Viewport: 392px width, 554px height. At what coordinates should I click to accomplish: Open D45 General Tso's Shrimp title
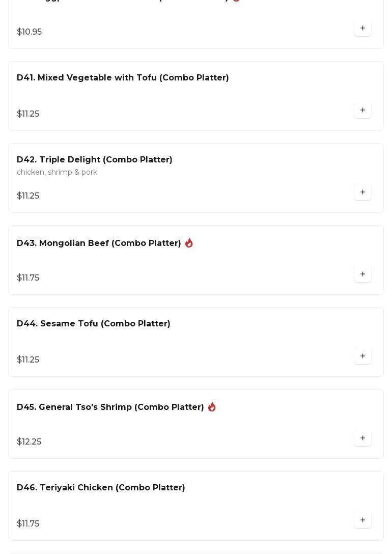coord(110,407)
